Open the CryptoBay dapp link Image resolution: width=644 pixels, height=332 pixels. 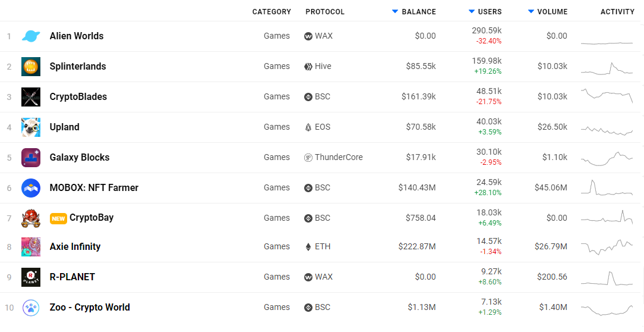91,218
